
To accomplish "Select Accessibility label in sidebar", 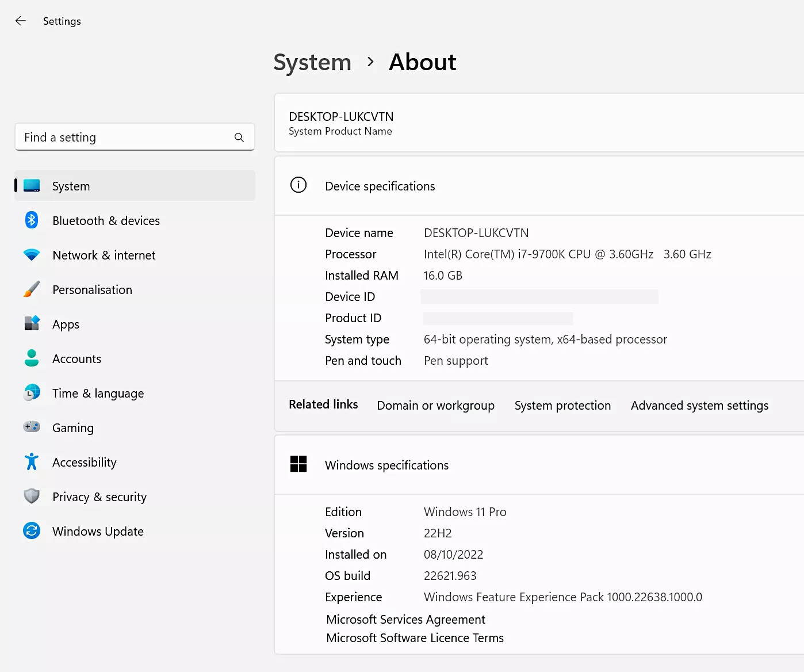I will tap(85, 463).
